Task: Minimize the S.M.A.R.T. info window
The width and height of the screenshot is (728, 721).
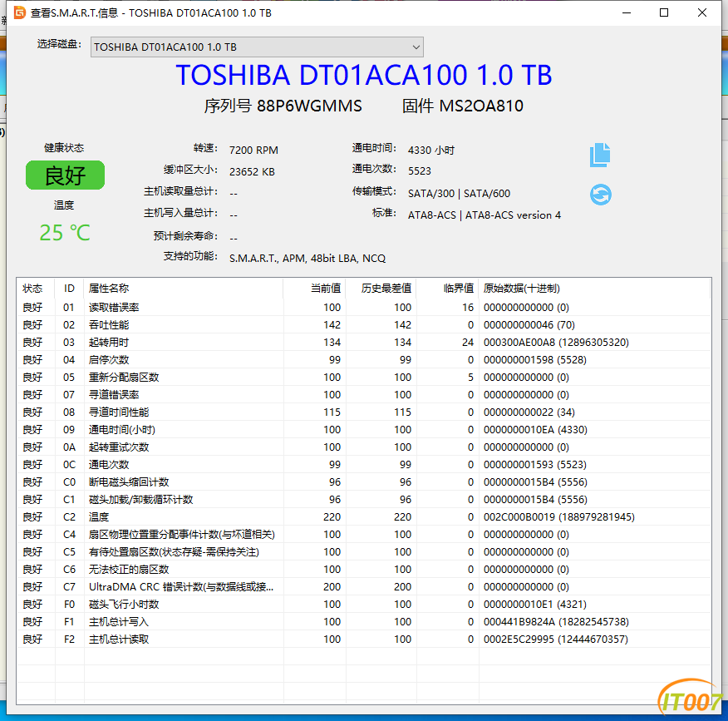Action: [627, 12]
